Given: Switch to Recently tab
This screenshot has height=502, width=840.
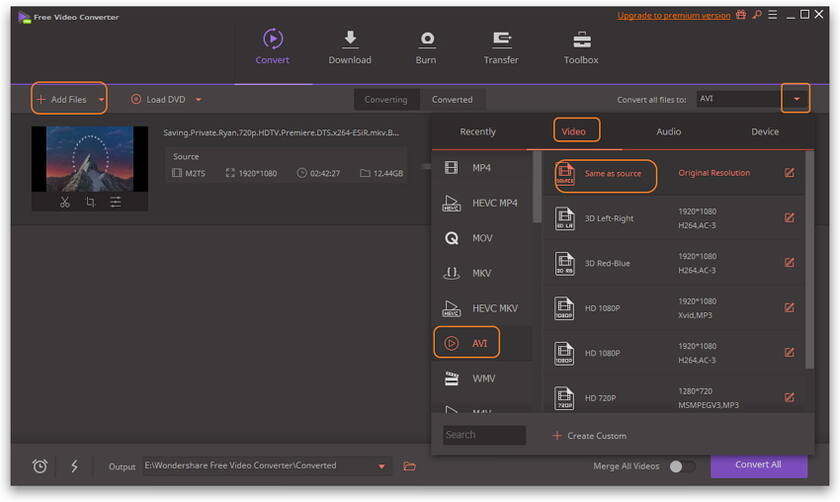Looking at the screenshot, I should (x=478, y=132).
